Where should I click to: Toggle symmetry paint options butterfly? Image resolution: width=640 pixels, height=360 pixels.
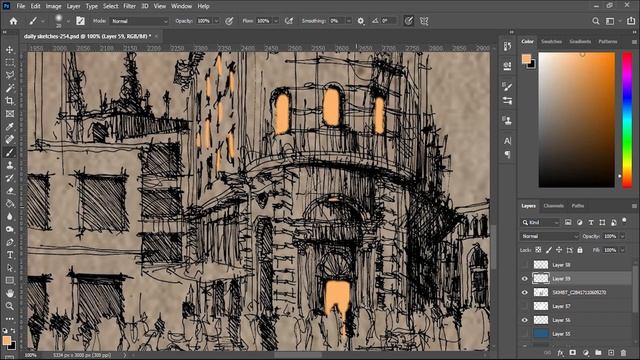(424, 21)
